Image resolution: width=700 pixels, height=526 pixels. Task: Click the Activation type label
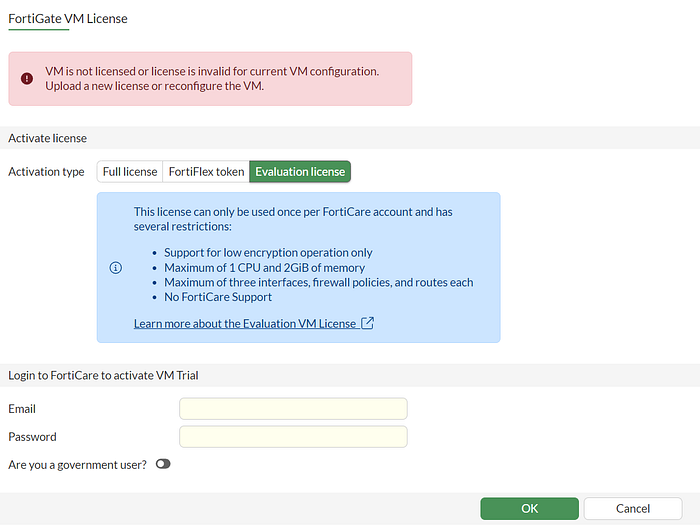pos(46,171)
